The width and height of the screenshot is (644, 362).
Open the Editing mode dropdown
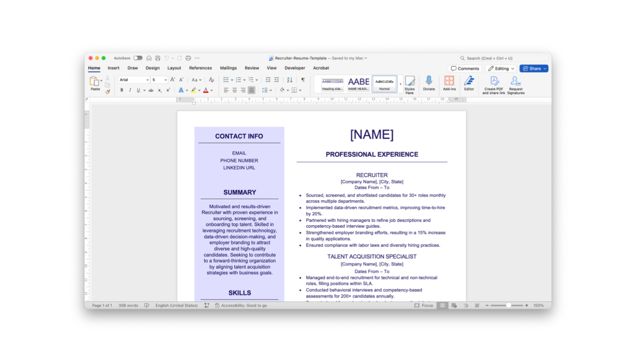point(501,68)
